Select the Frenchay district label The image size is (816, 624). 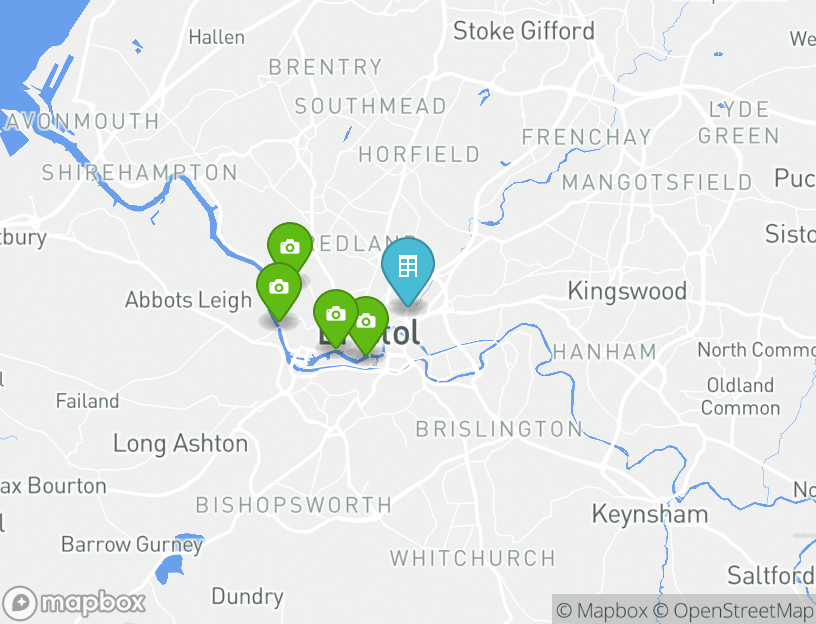tap(586, 137)
